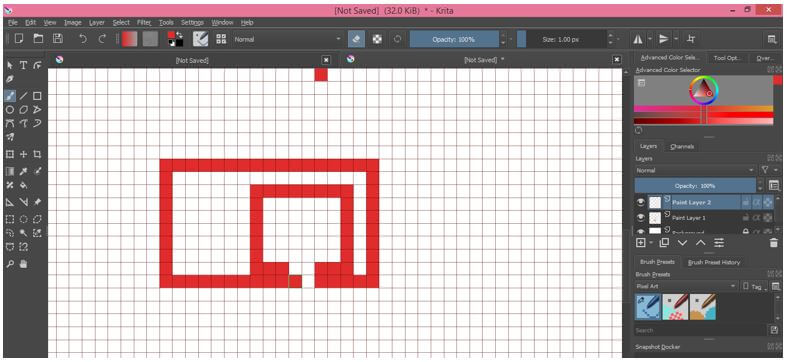Select the Zoom tool
Viewport: 790px width, 362px height.
10,264
